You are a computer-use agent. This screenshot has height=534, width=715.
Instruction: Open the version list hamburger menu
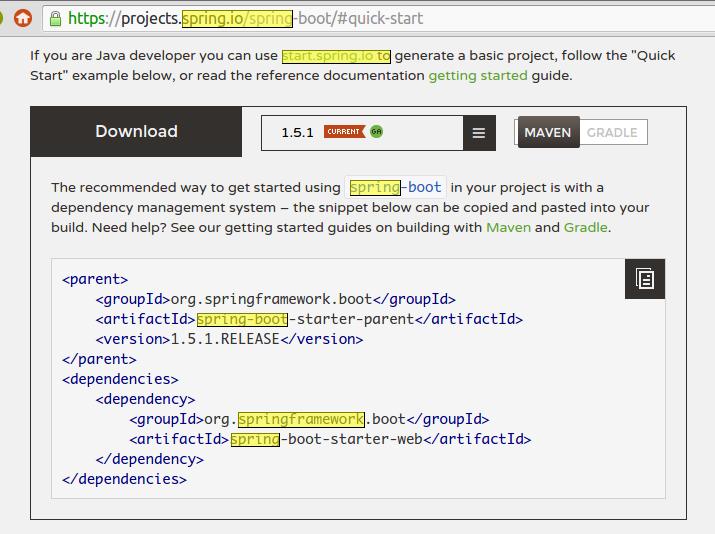[x=479, y=133]
